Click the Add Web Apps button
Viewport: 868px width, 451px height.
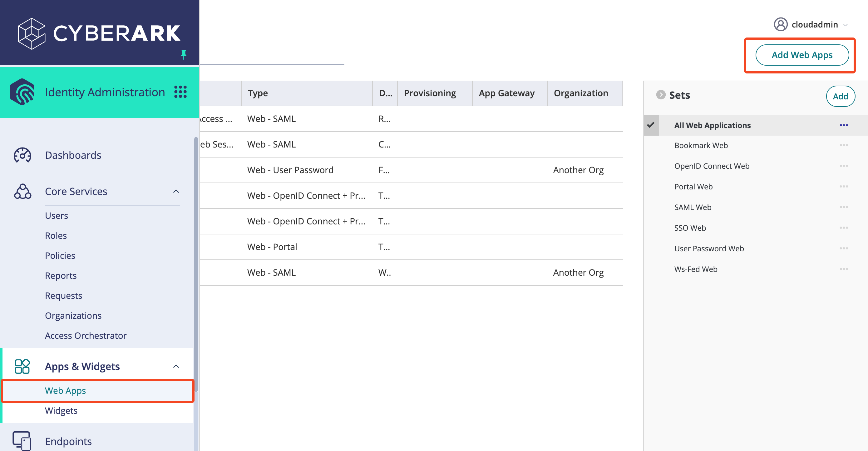802,55
